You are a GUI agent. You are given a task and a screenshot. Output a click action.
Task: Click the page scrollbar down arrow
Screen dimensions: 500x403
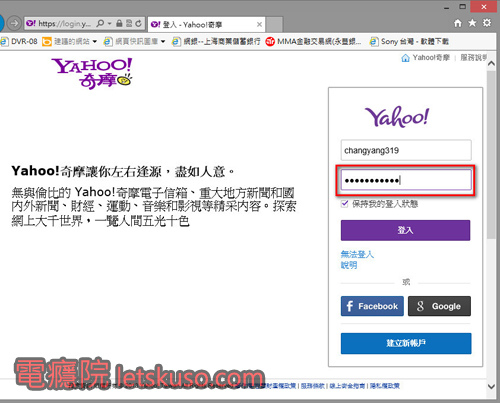coord(491,387)
